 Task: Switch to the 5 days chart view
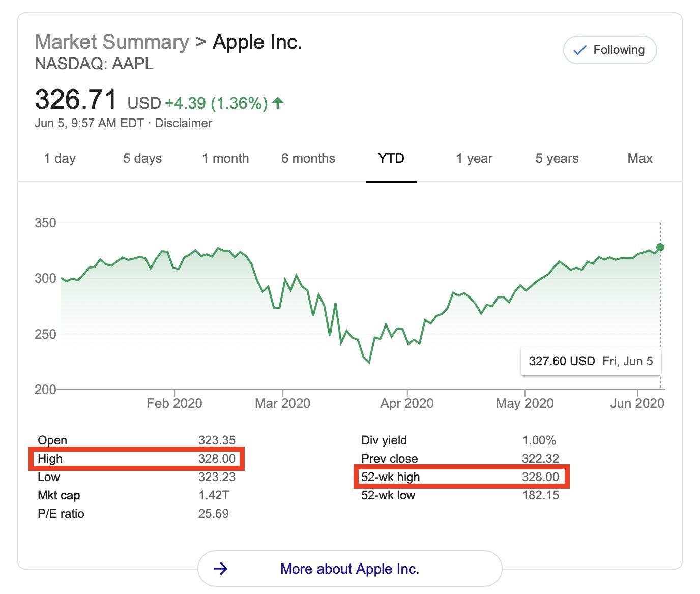pyautogui.click(x=142, y=158)
